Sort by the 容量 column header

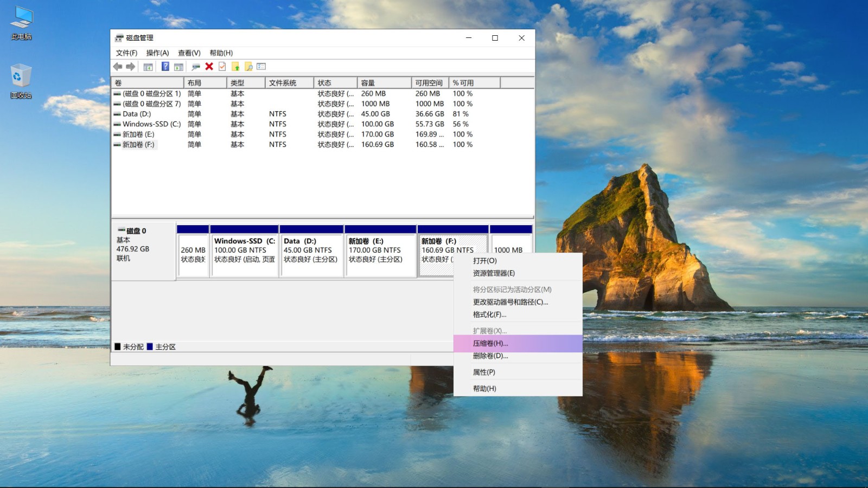point(384,83)
